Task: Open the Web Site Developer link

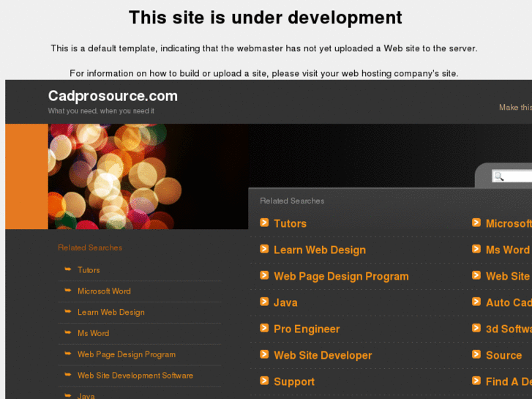Action: pyautogui.click(x=323, y=355)
